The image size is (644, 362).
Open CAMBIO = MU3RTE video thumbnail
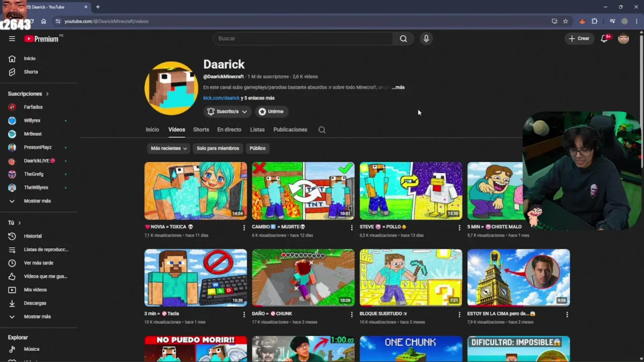coord(303,191)
